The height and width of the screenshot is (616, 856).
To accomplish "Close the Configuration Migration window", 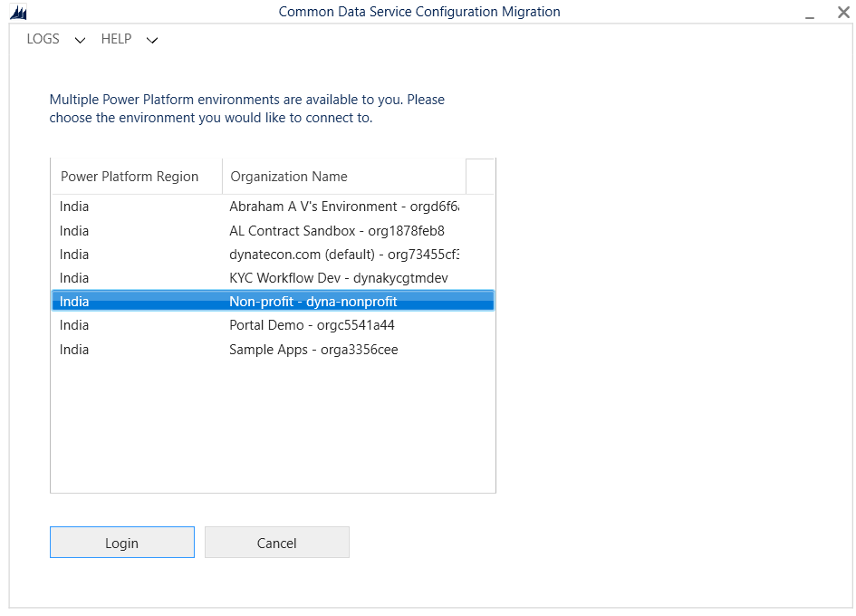I will point(842,13).
